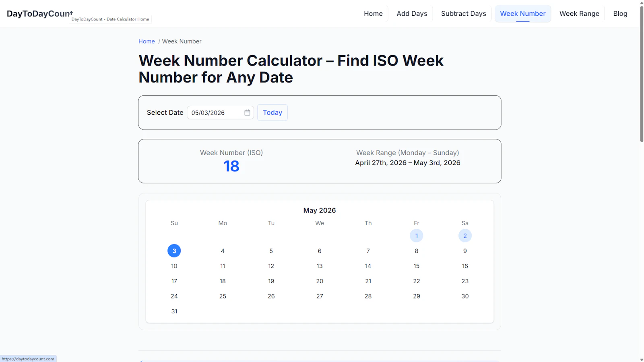644x362 pixels.
Task: Click day 12 in calendar
Action: pyautogui.click(x=271, y=266)
